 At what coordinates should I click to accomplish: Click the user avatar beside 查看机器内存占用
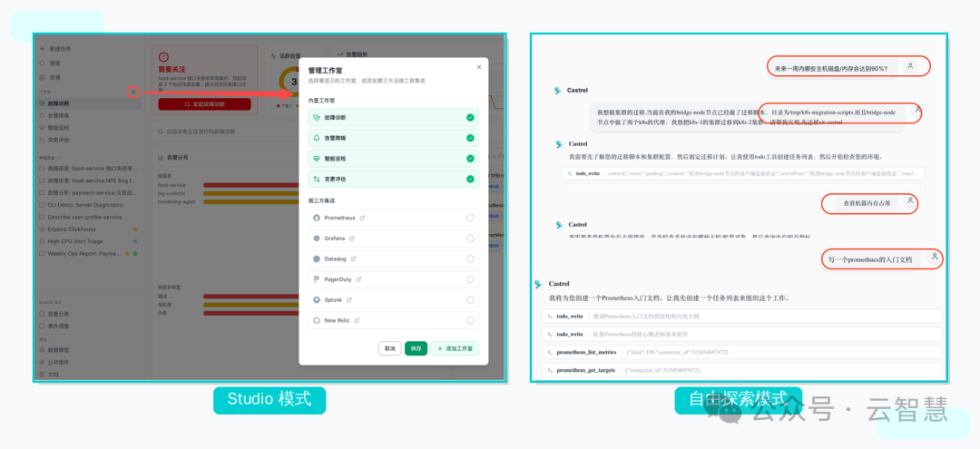coord(911,201)
